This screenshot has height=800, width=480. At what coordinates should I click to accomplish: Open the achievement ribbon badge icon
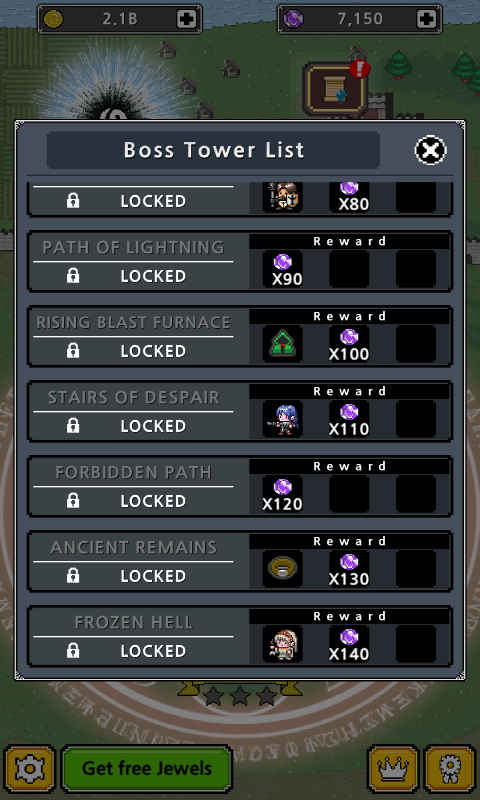(450, 769)
